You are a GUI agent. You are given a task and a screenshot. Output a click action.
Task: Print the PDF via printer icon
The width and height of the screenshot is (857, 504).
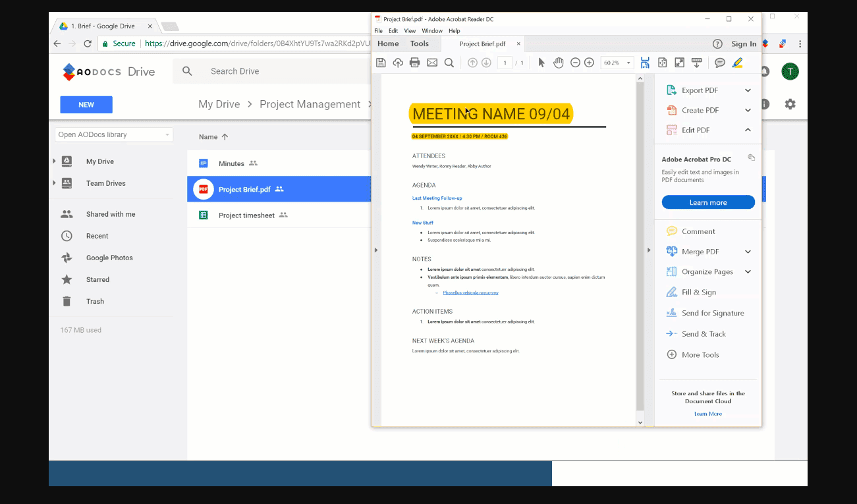click(414, 62)
